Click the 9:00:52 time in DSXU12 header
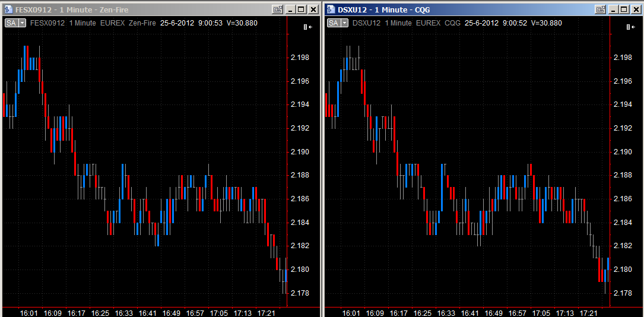This screenshot has width=644, height=317. (x=515, y=23)
